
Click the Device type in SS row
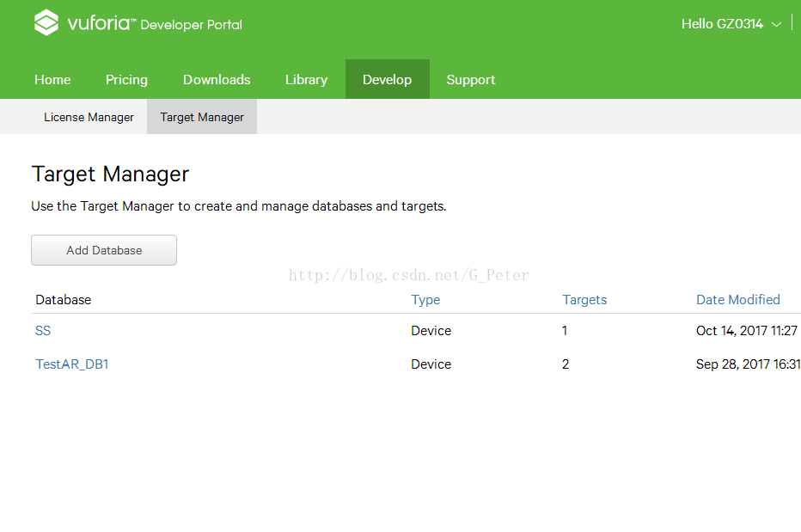point(431,331)
